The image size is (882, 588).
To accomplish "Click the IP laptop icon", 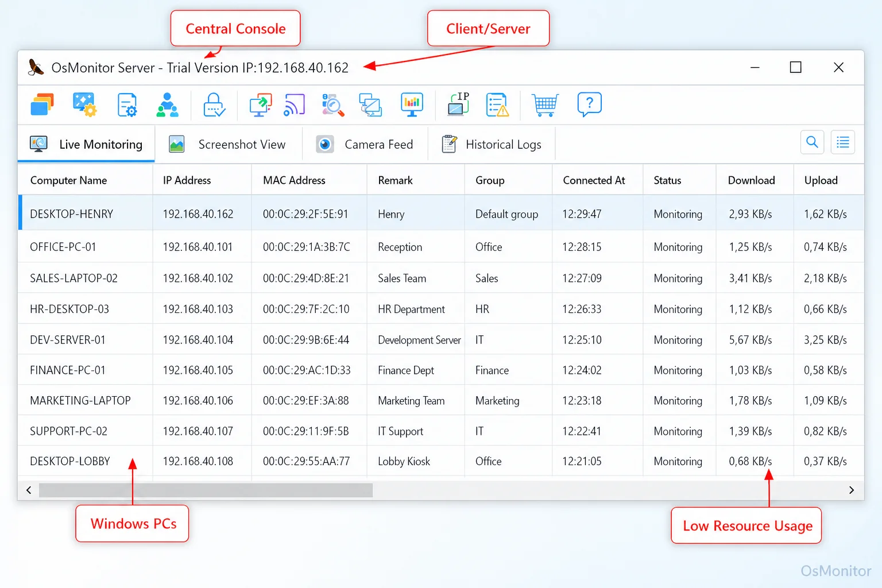I will pos(458,104).
